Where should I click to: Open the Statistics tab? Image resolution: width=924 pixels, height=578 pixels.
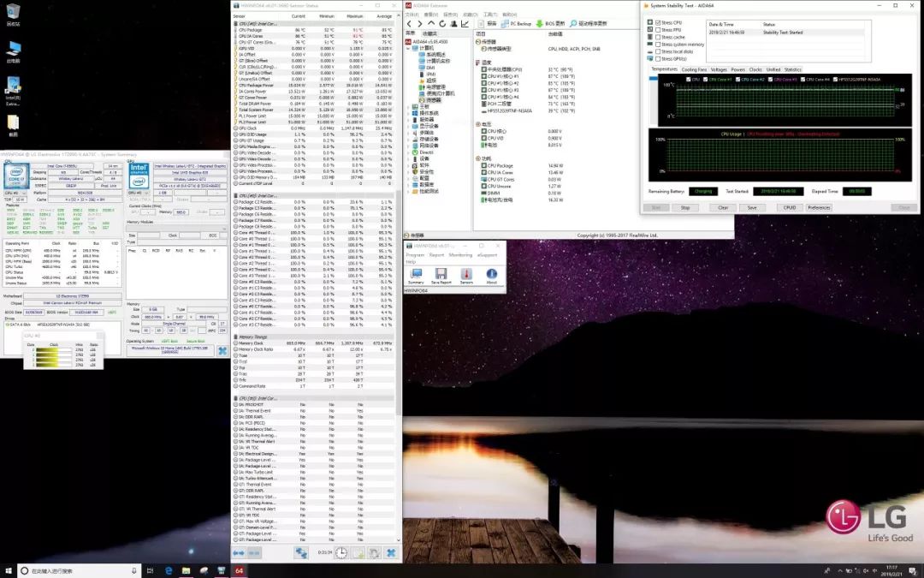coord(793,69)
